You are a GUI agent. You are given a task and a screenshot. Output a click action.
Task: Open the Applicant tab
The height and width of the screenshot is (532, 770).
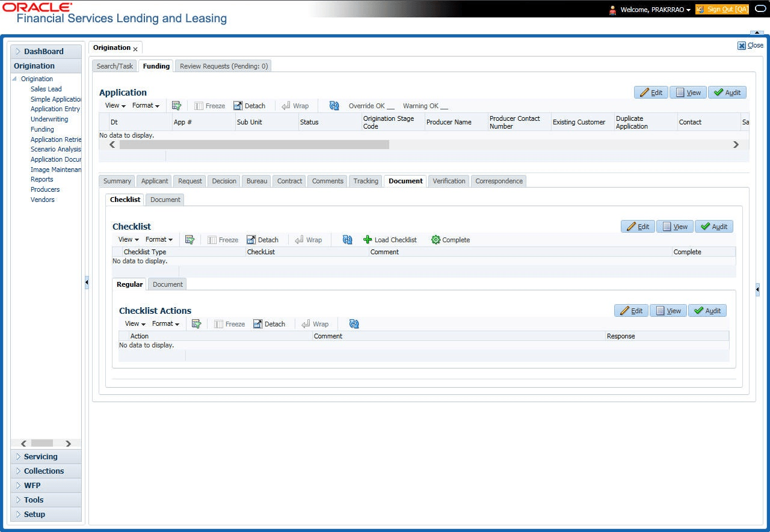pyautogui.click(x=155, y=181)
